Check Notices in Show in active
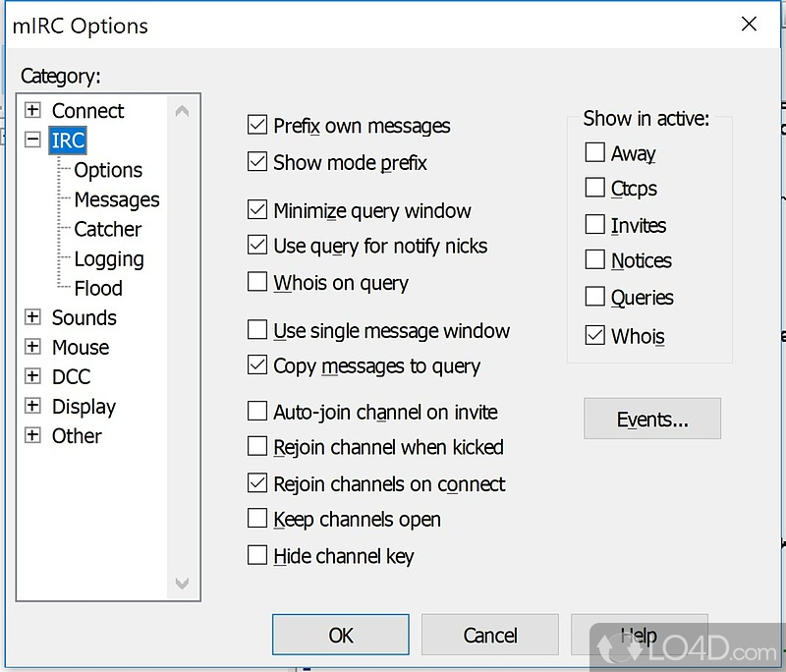This screenshot has height=672, width=786. [x=595, y=259]
